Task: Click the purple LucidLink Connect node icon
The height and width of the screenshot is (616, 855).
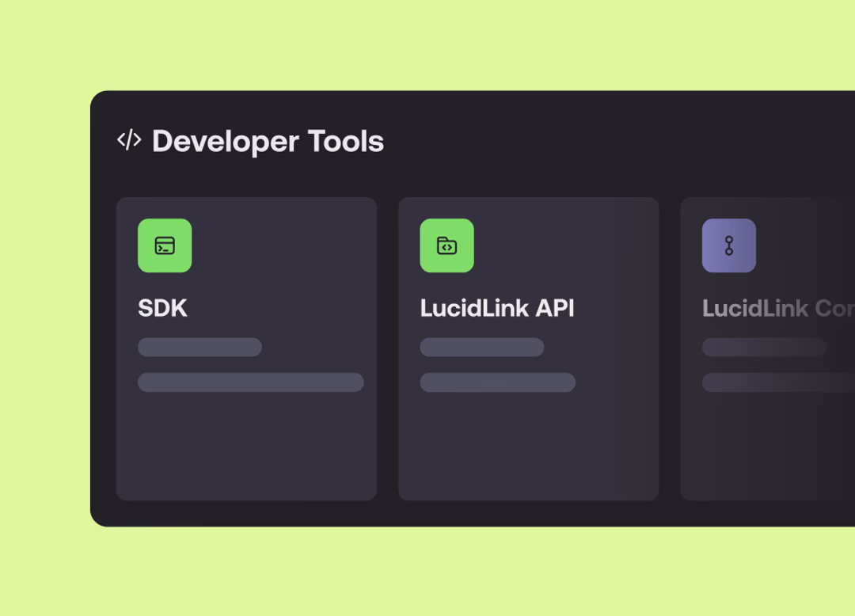Action: [x=728, y=245]
